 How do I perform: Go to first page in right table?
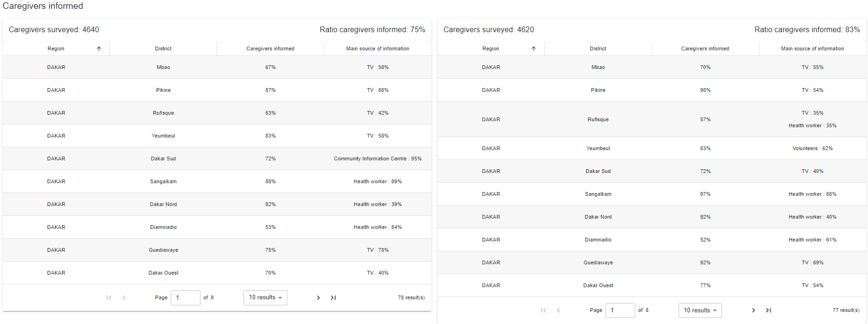coord(543,310)
